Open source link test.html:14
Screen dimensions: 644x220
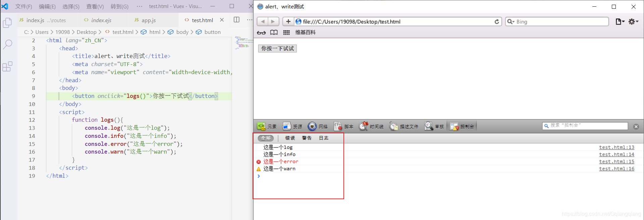(617, 154)
